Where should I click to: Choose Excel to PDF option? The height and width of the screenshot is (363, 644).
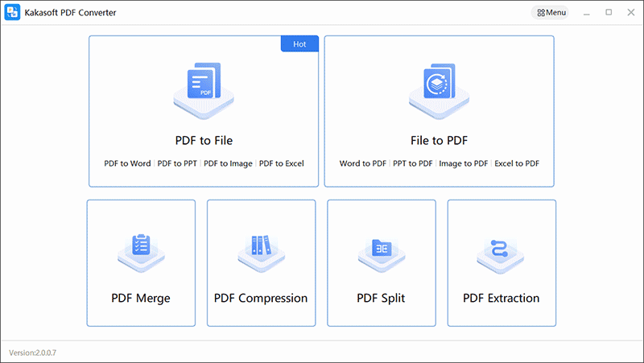click(x=517, y=163)
